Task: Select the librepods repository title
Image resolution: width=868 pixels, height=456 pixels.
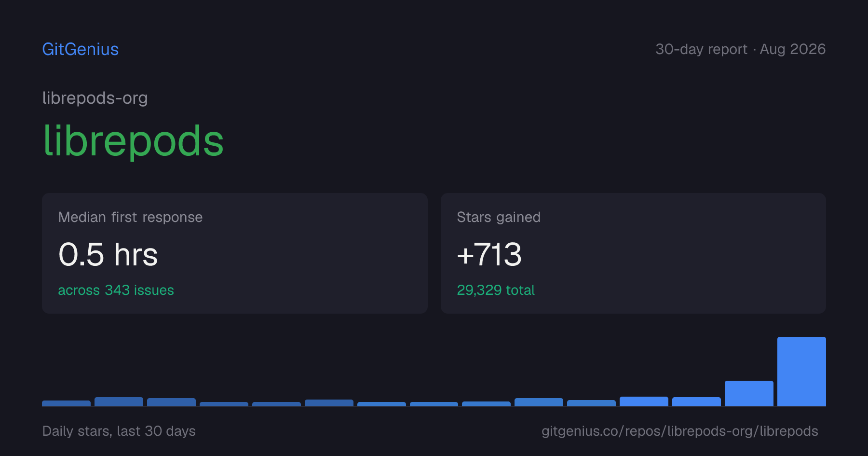Action: click(133, 141)
